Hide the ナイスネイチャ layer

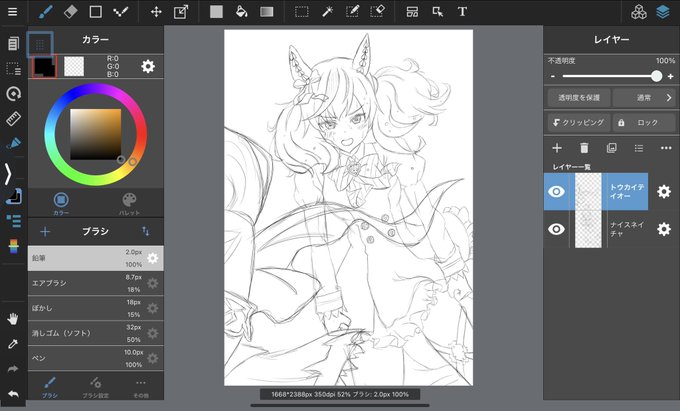556,229
